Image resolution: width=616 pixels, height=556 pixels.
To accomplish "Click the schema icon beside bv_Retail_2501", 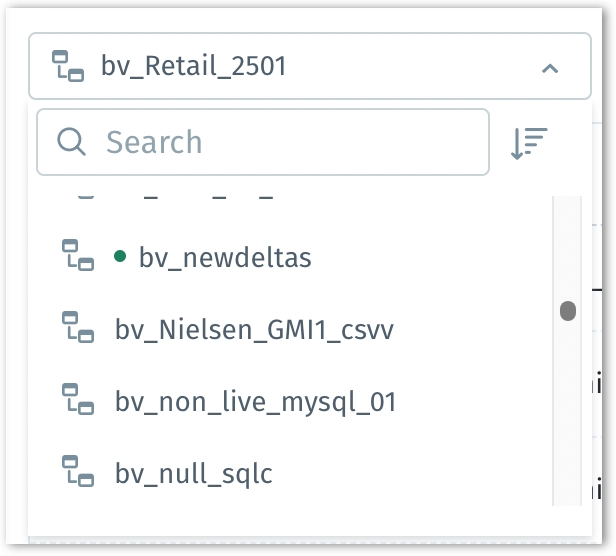I will [68, 67].
